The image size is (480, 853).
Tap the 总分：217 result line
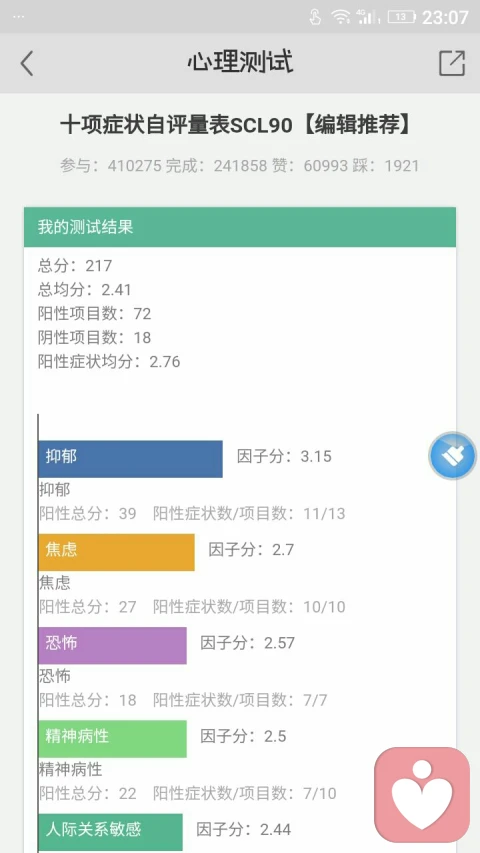pos(75,265)
